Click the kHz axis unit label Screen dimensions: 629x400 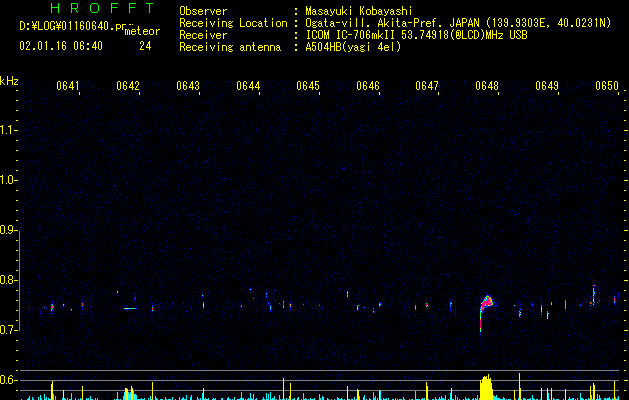point(9,81)
